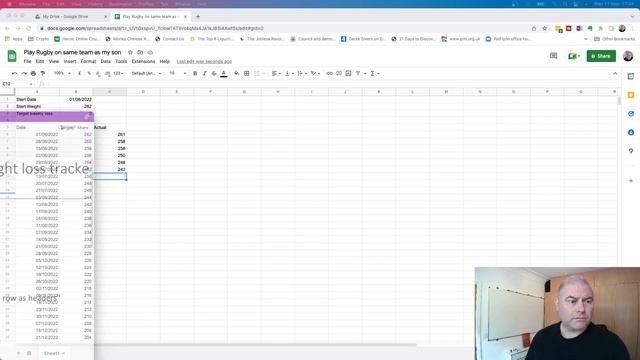Open the View menu
Screen dimensions: 640x360
click(54, 62)
